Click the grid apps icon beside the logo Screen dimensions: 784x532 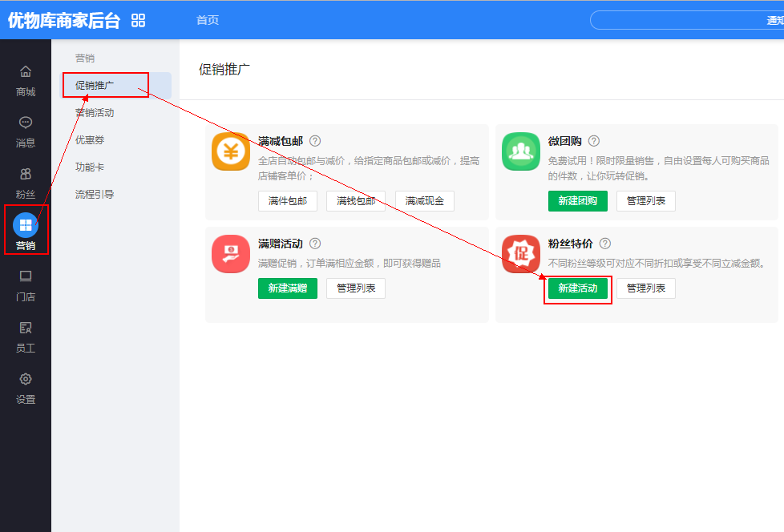click(x=139, y=20)
